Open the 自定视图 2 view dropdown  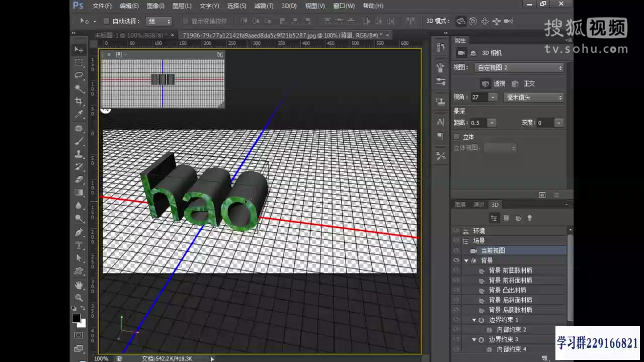(x=519, y=67)
